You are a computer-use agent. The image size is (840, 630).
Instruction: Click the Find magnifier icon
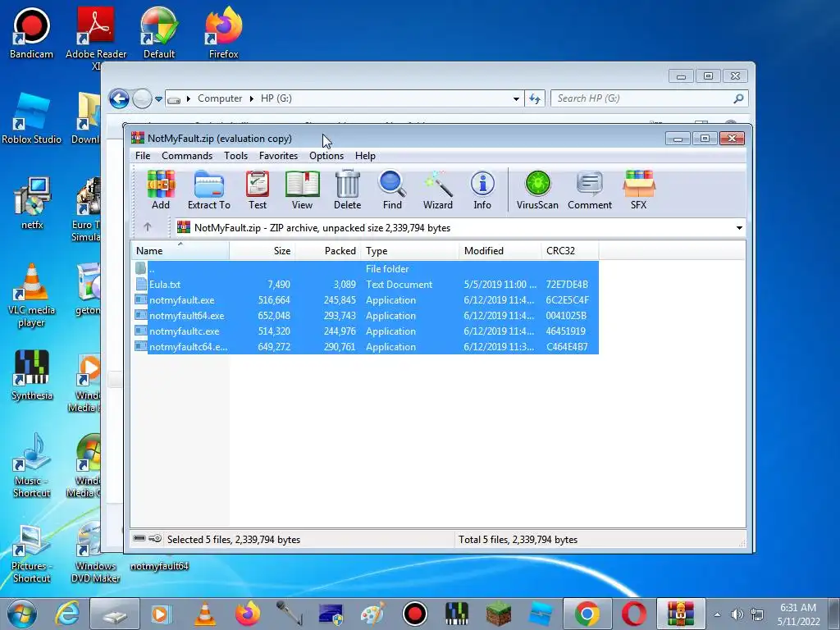(x=392, y=190)
